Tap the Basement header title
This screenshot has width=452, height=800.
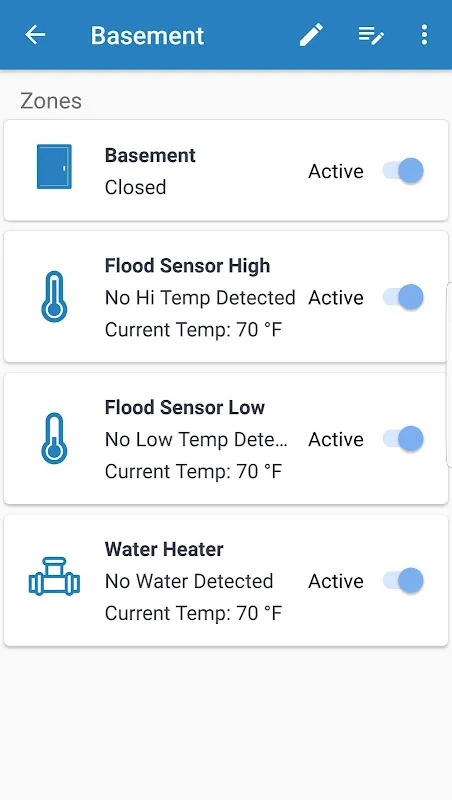pyautogui.click(x=147, y=36)
